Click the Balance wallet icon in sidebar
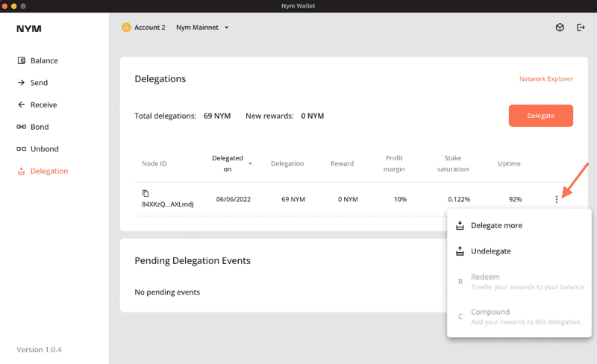The width and height of the screenshot is (597, 364). pos(21,60)
